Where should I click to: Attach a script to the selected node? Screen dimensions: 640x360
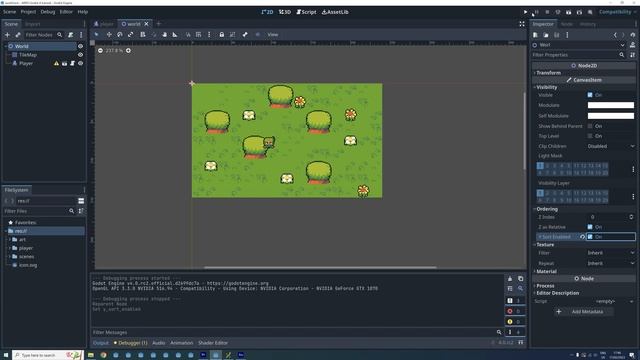(71, 35)
